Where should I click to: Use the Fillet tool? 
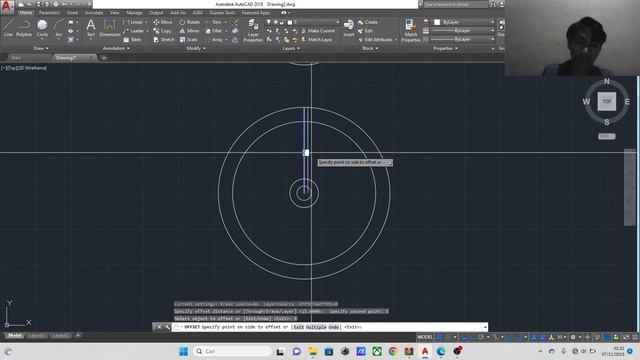pos(213,31)
